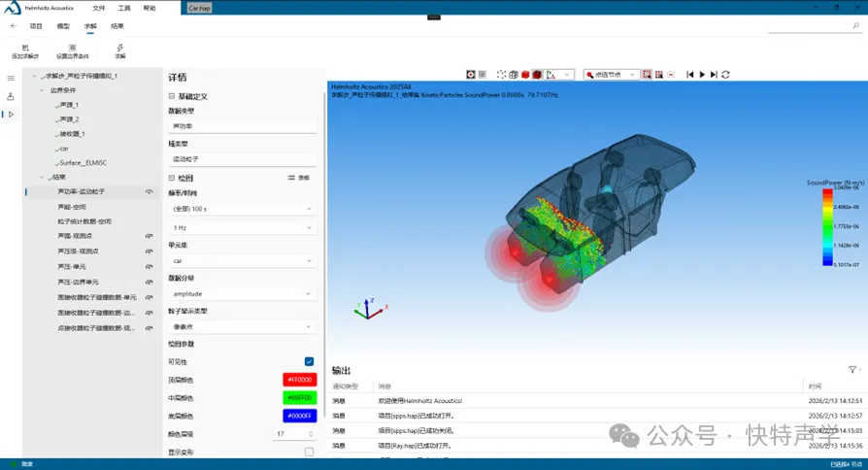Collapse the 求解步_声粒子传播模拟_1 tree node
The height and width of the screenshot is (470, 868).
click(x=34, y=76)
